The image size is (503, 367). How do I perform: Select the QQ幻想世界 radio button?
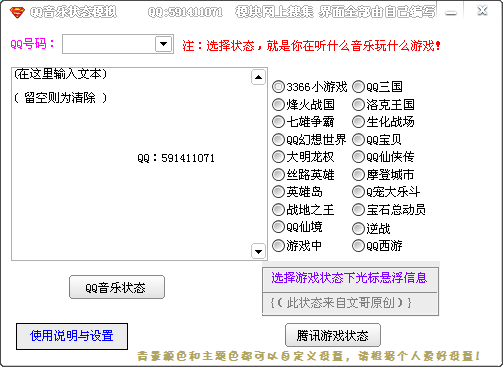click(278, 140)
